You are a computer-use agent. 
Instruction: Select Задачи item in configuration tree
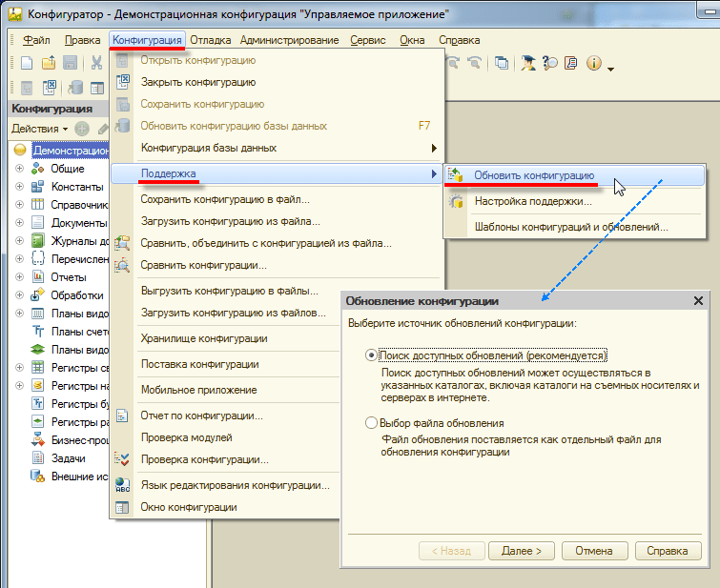click(x=68, y=458)
